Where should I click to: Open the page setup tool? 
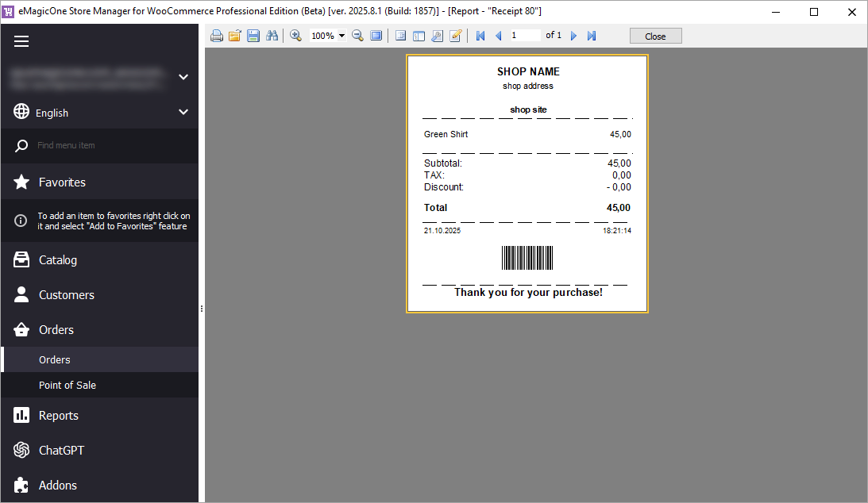(437, 35)
